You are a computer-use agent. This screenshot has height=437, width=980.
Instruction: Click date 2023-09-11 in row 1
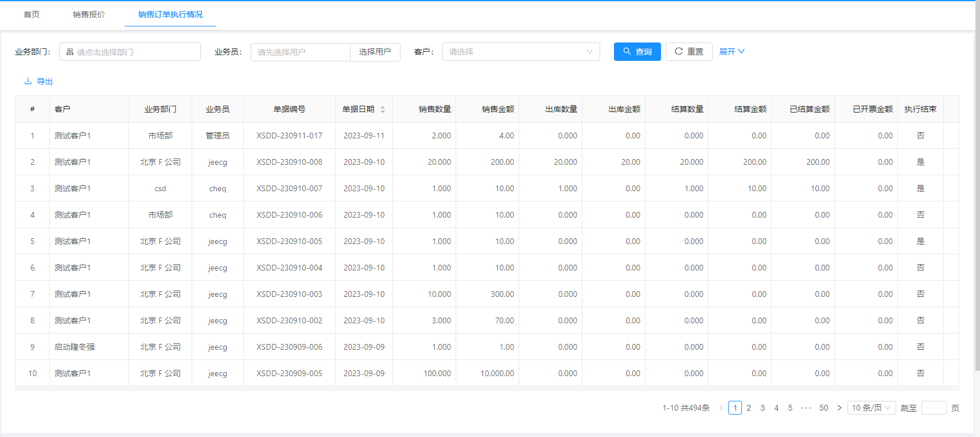pyautogui.click(x=364, y=136)
